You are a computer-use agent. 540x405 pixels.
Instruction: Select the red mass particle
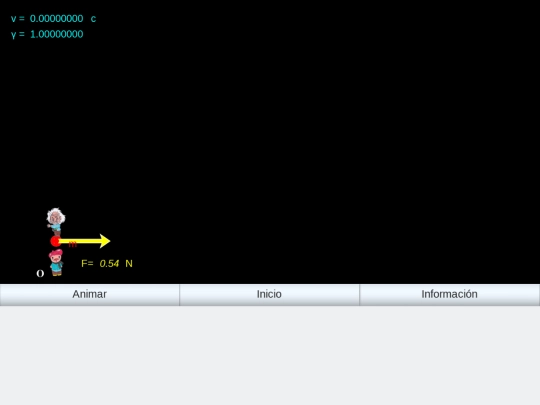pos(55,241)
